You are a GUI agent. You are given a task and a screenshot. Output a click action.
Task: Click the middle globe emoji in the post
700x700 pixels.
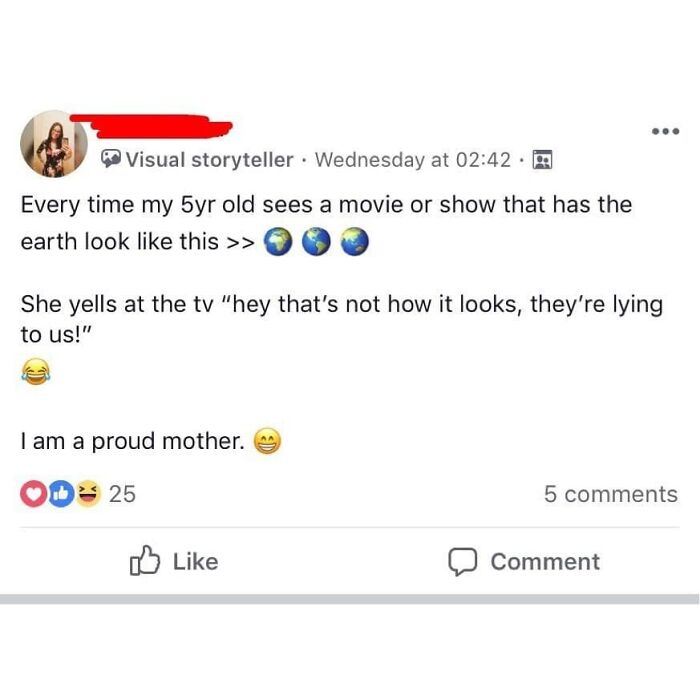point(316,241)
